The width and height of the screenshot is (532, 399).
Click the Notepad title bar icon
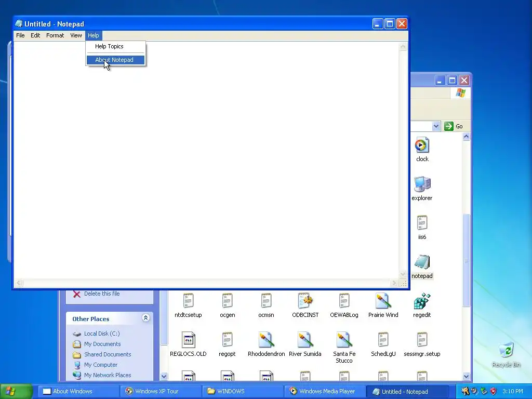pyautogui.click(x=19, y=24)
